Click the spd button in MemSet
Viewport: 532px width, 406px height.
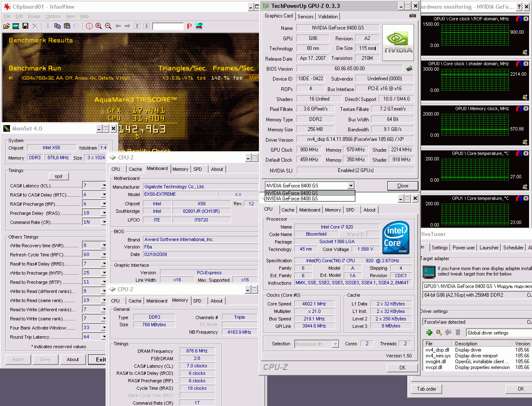(59, 176)
